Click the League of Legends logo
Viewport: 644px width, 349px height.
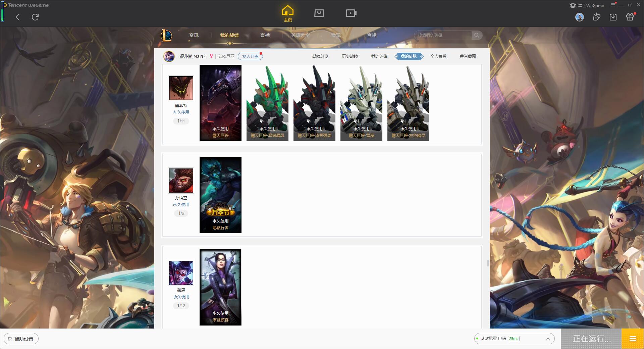coord(166,35)
